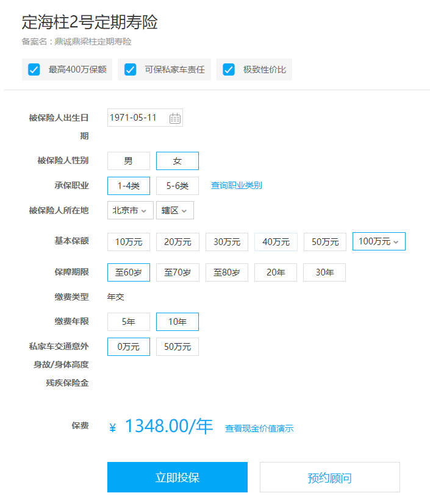Toggle the 可保私家车责任 checkmark
Viewport: 430px width, 504px height.
(x=131, y=69)
